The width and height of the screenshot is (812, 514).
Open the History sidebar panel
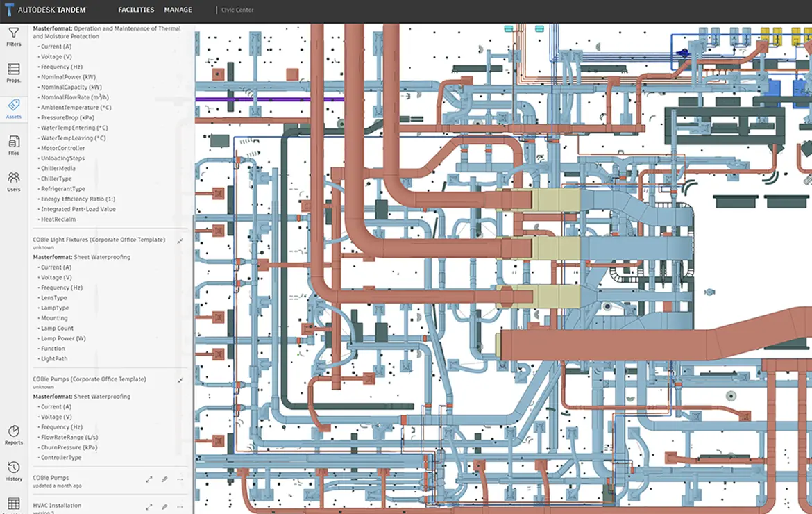[14, 472]
